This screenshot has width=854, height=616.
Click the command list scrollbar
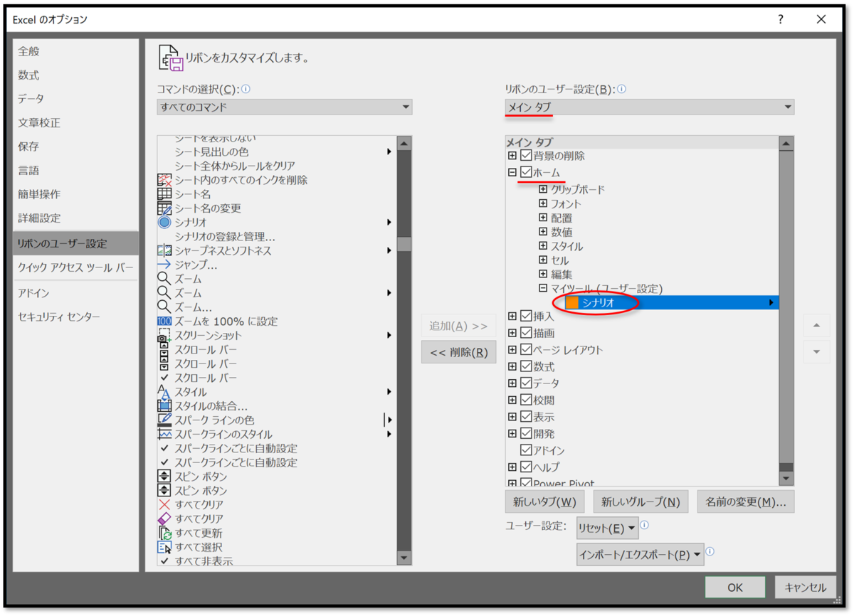click(x=404, y=243)
